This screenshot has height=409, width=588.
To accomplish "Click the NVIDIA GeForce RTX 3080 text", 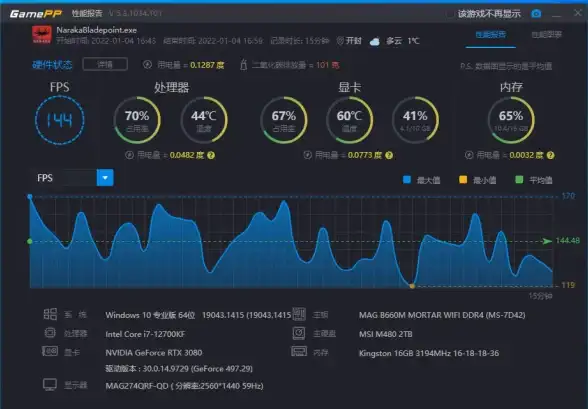I will click(x=154, y=353).
